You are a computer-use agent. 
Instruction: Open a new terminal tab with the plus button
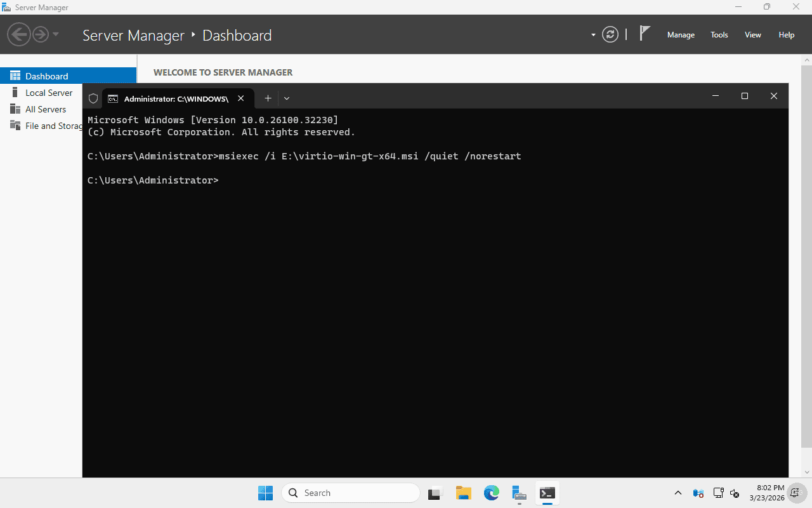268,98
